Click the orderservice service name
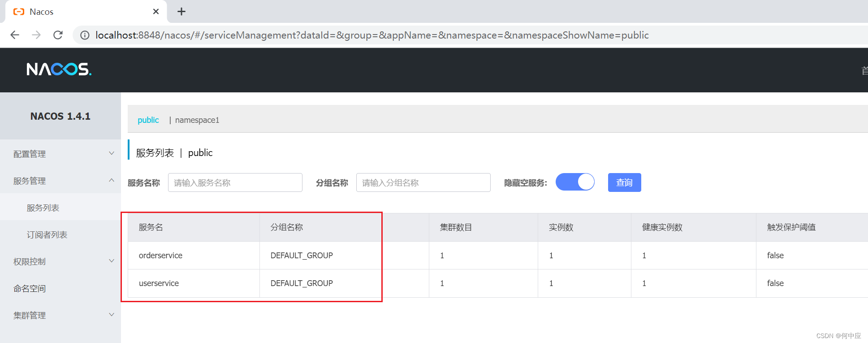868x343 pixels. (160, 255)
